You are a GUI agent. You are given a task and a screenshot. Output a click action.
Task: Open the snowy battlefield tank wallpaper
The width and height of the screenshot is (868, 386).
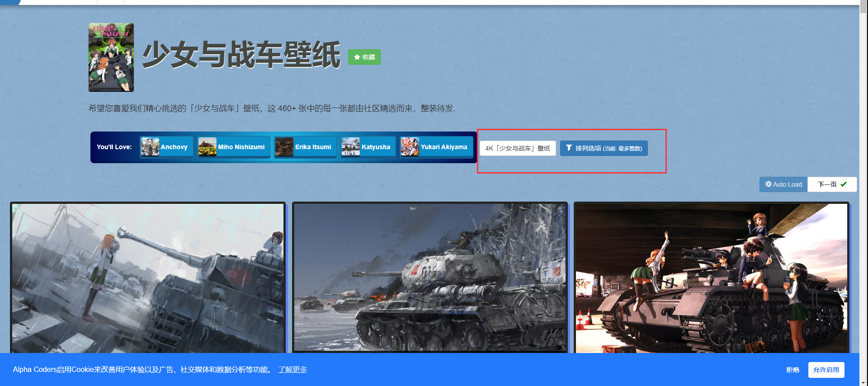pos(430,278)
